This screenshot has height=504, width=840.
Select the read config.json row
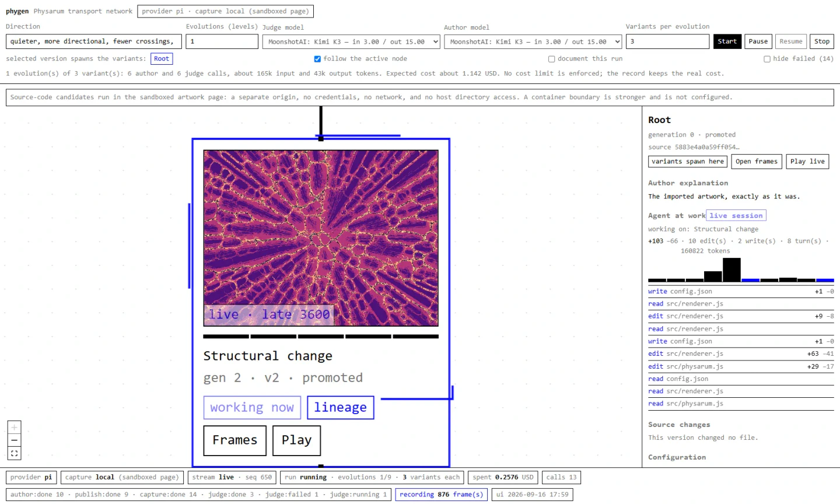[x=741, y=379]
